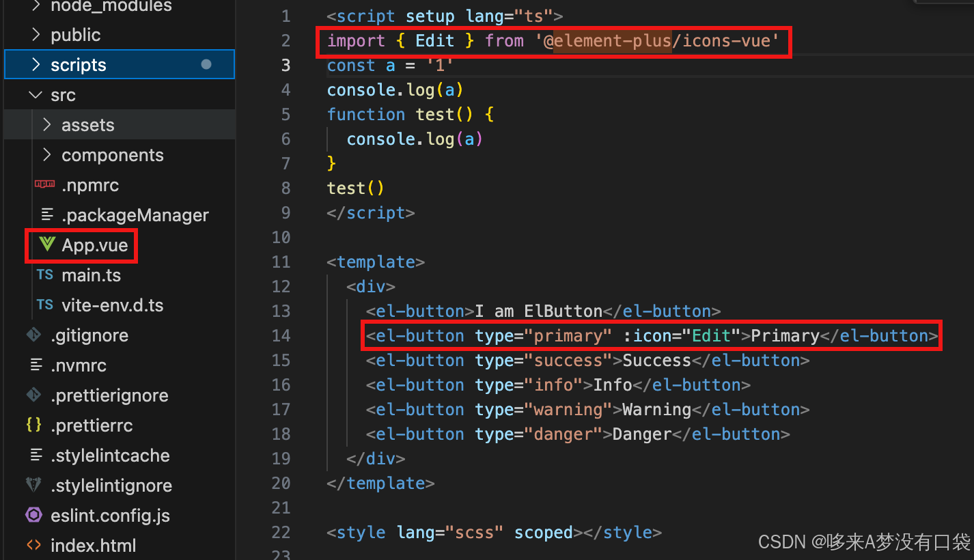Click the '@element-plus/icons-vue' import string
This screenshot has height=560, width=974.
tap(657, 40)
